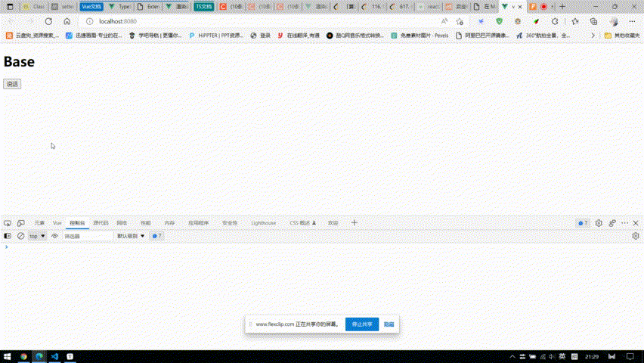Screen dimensions: 644x363
Task: Open the browser profile avatar
Action: tap(614, 21)
